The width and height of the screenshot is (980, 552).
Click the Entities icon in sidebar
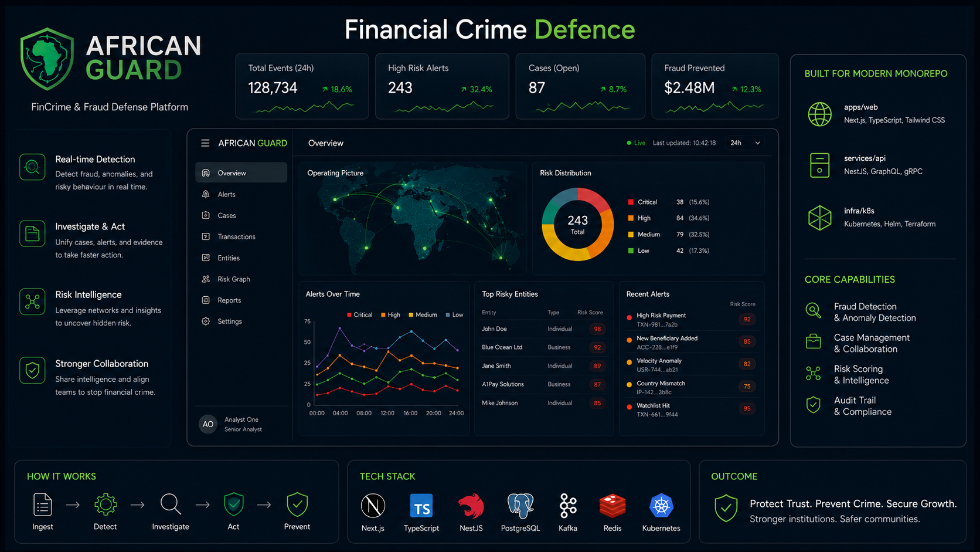coord(206,258)
